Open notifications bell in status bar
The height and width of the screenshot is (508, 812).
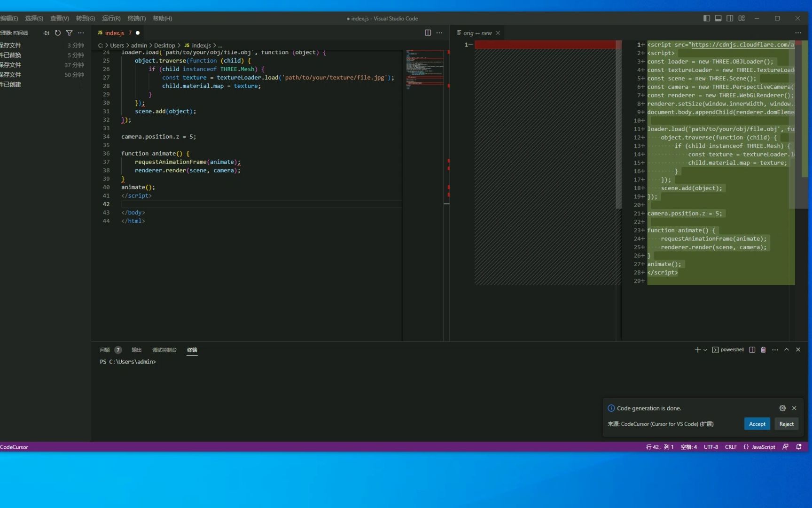799,447
